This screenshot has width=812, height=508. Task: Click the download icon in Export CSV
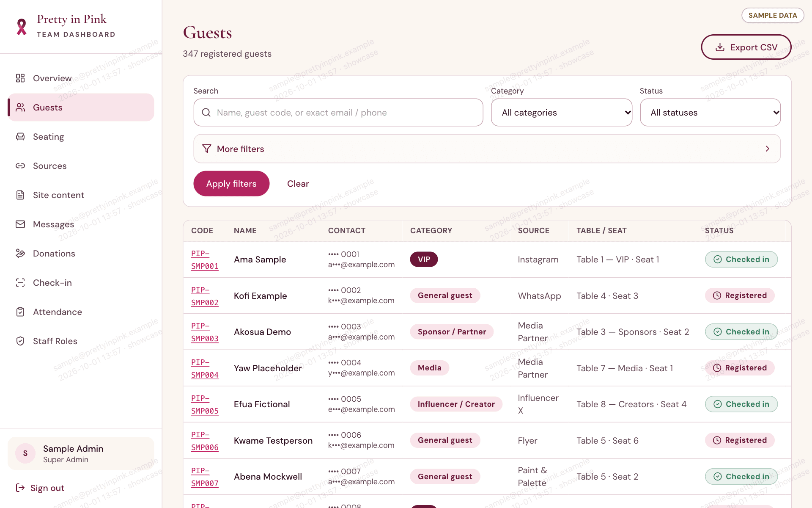click(x=720, y=47)
